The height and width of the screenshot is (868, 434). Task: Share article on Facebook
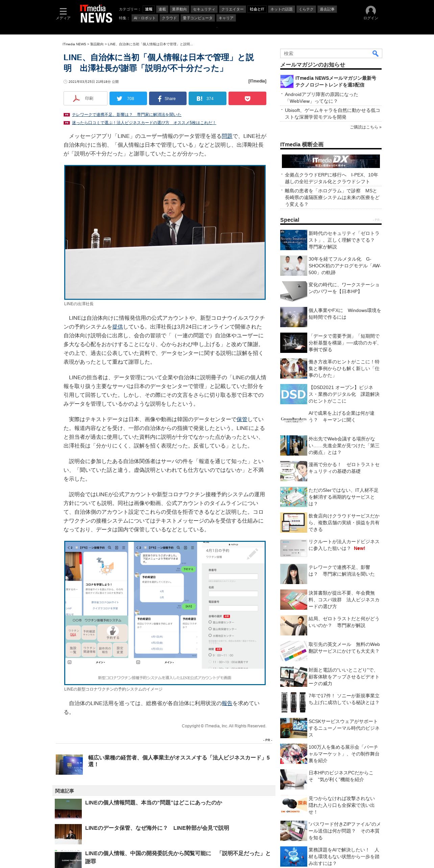168,98
